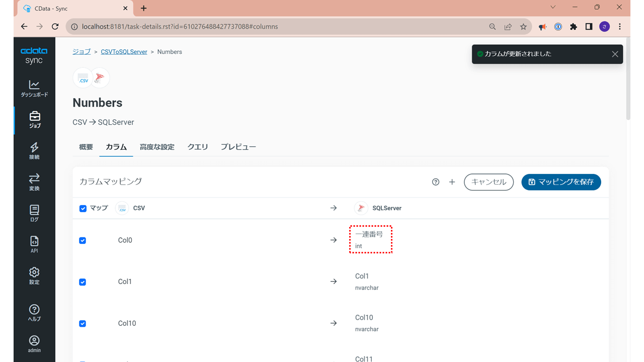Open the admin user account icon
644x362 pixels.
pos(34,344)
